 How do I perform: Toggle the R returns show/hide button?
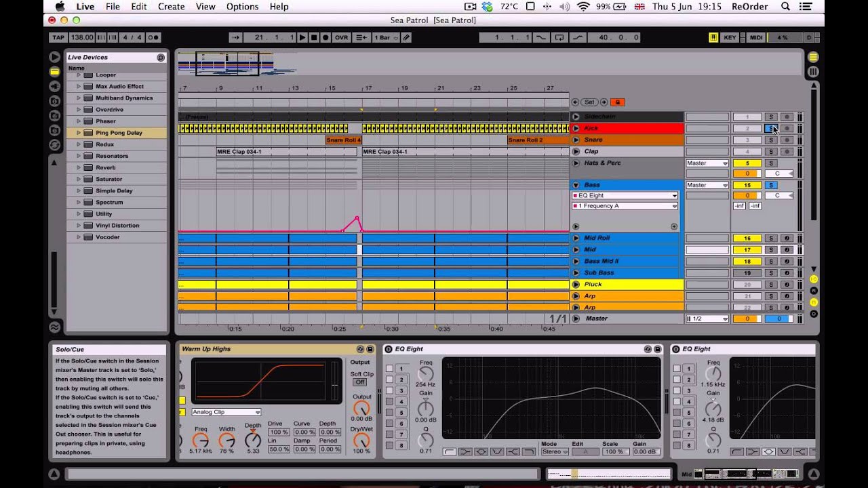coord(814,291)
